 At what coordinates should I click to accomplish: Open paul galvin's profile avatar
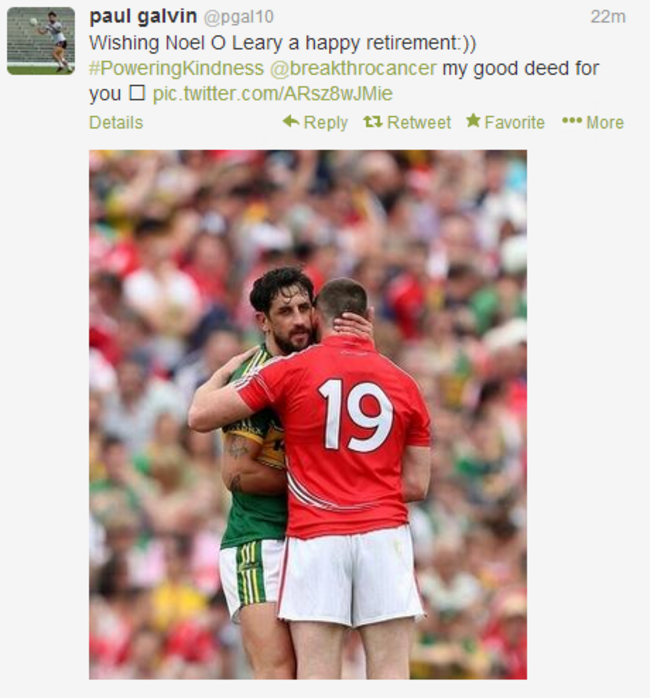(40, 41)
